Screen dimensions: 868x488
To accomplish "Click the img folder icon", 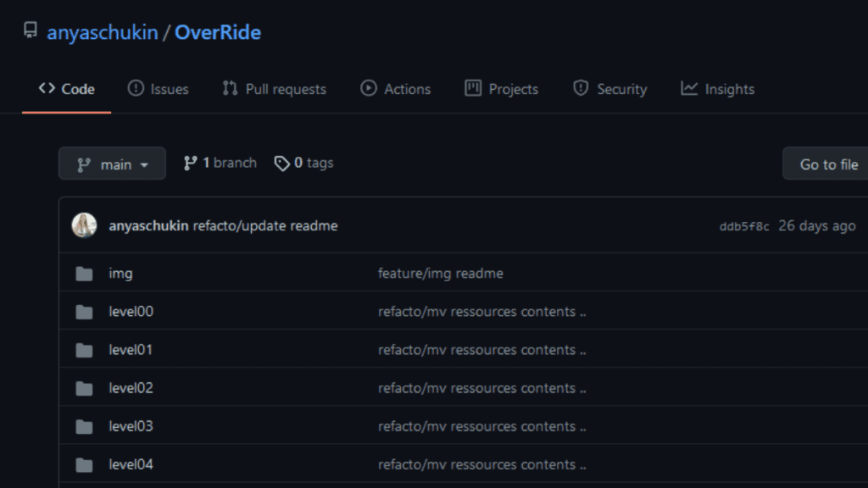I will pyautogui.click(x=84, y=274).
